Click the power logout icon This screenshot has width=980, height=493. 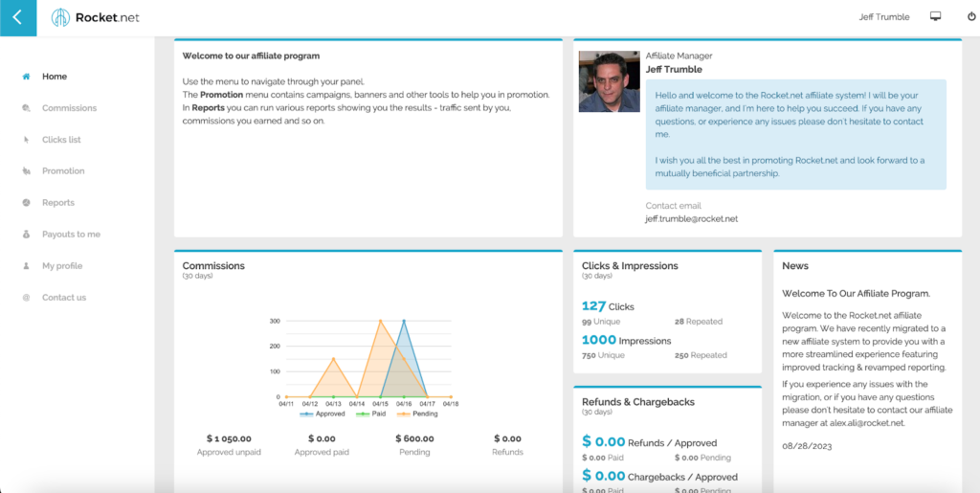coord(971,17)
